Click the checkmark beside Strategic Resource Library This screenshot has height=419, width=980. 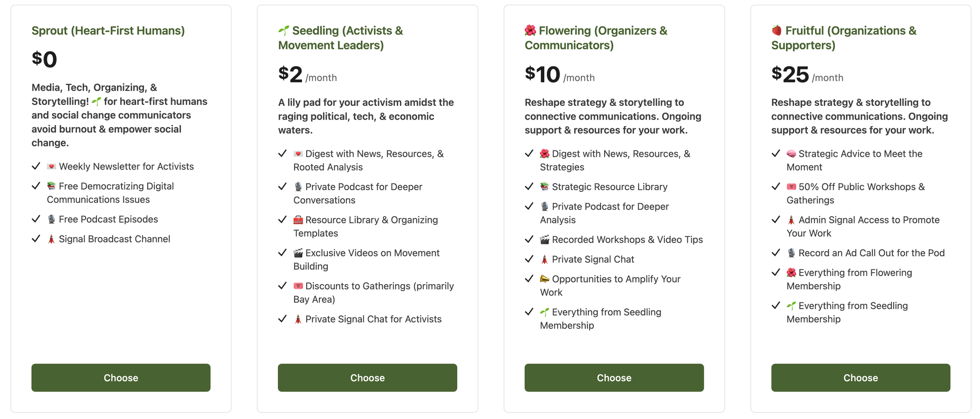529,187
